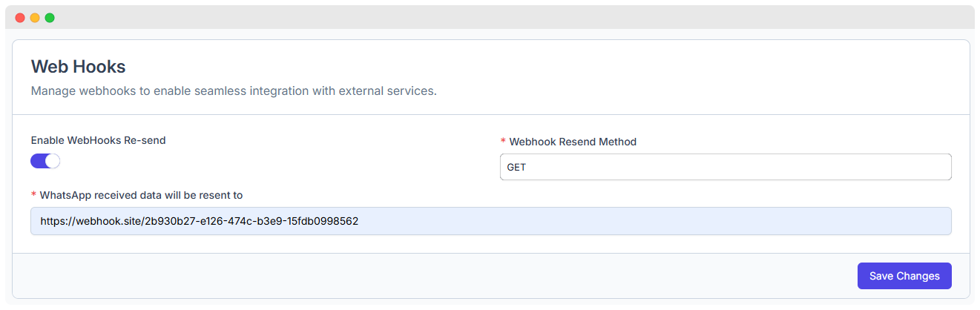Close the window with the red button
Image resolution: width=980 pixels, height=310 pixels.
20,18
